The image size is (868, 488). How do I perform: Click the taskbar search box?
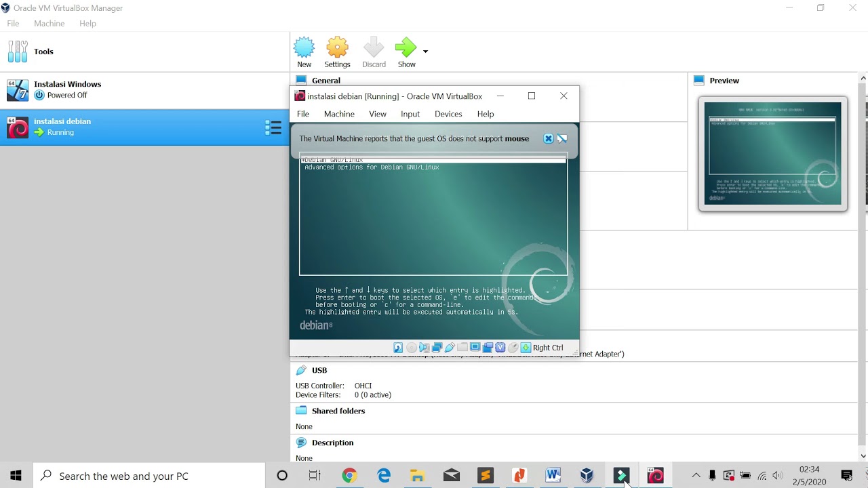(x=149, y=476)
